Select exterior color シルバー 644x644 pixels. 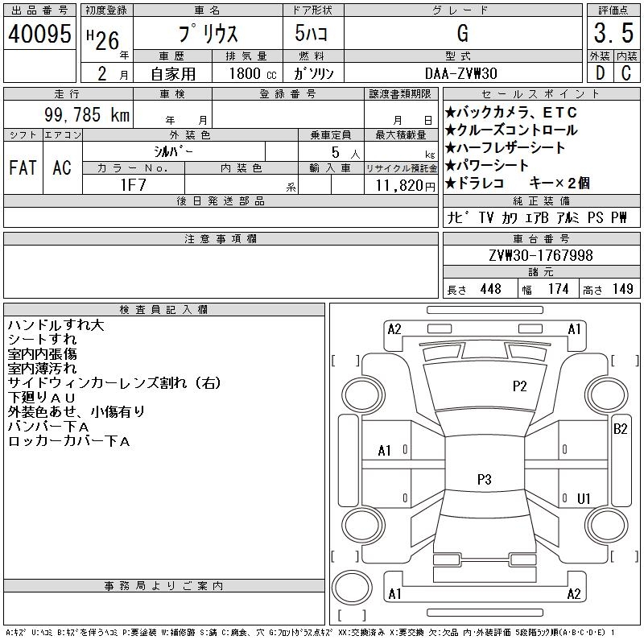173,151
